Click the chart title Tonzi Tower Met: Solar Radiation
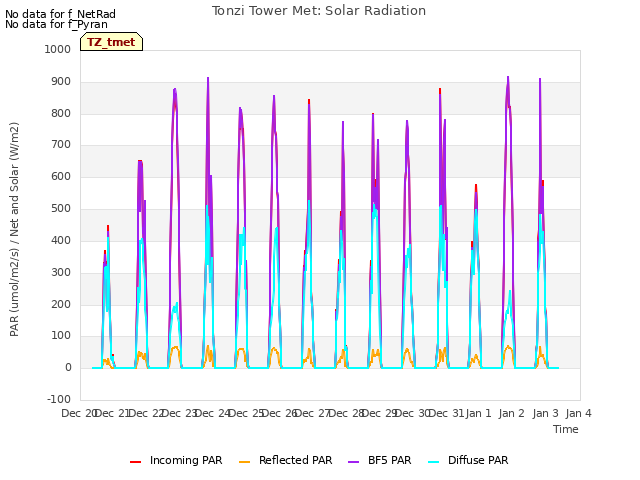 tap(319, 11)
